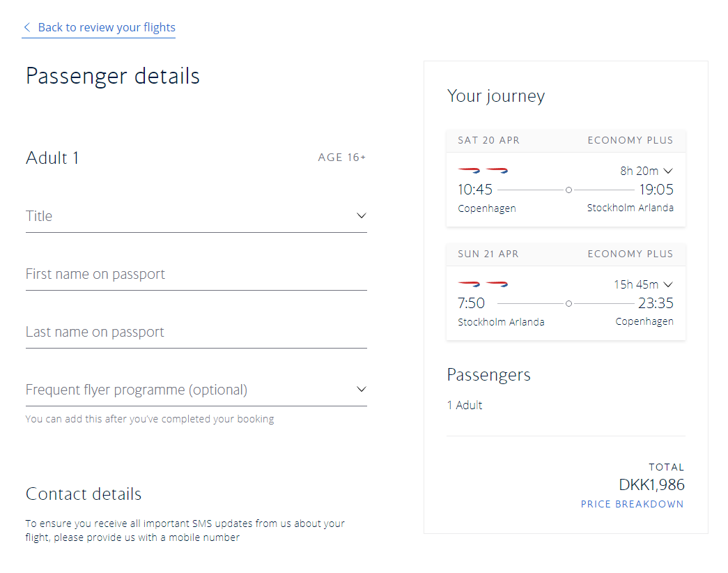
Task: Click stopover circle on Copenhagen to Stockholm route
Action: (x=568, y=190)
